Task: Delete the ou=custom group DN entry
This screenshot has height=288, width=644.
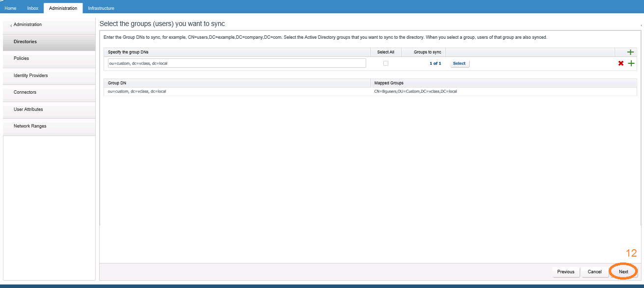Action: pyautogui.click(x=621, y=63)
